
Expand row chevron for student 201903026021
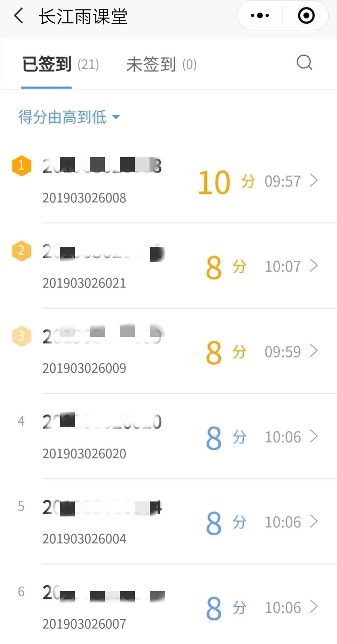point(314,265)
